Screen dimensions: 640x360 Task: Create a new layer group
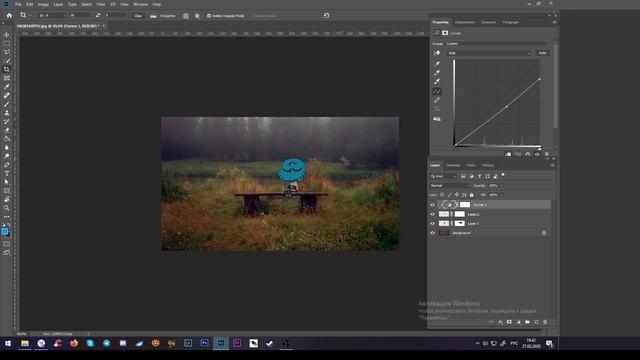[527, 322]
